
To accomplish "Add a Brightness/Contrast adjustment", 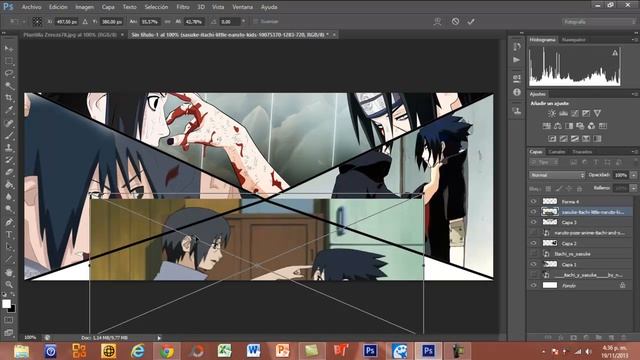I will point(552,113).
